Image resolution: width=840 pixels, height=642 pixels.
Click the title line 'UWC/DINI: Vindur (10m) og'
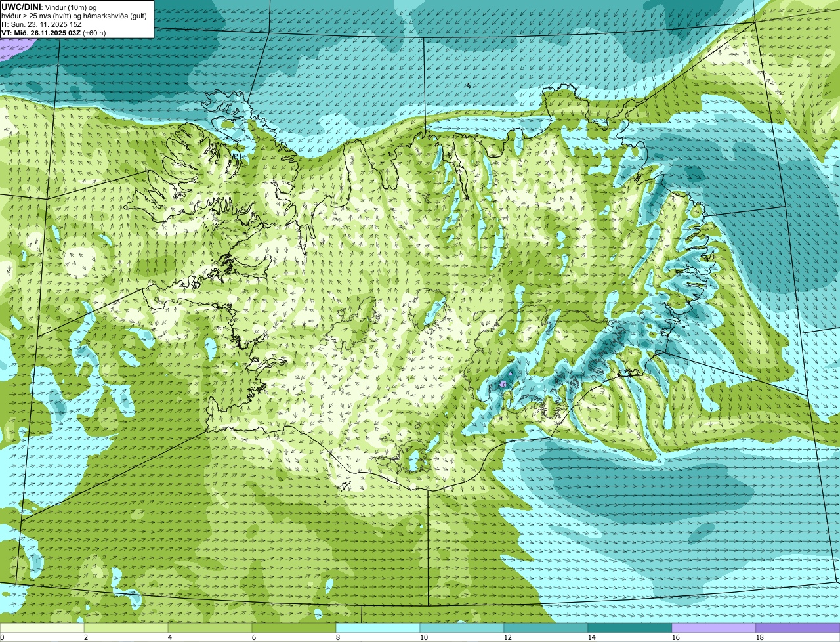(x=49, y=7)
